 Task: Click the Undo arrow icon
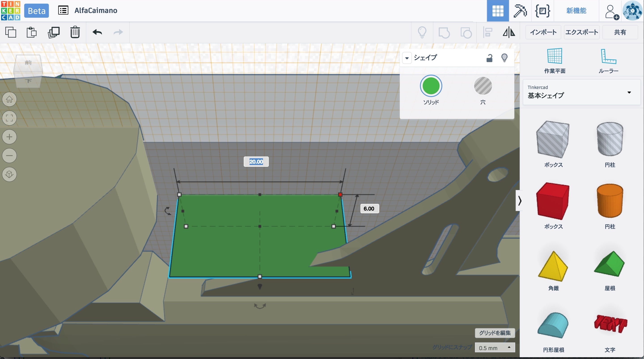tap(97, 32)
